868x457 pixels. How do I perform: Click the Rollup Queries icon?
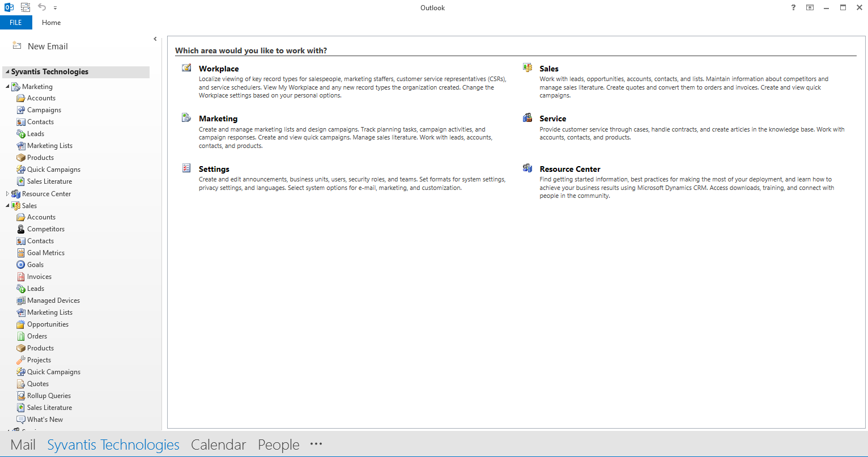point(21,396)
